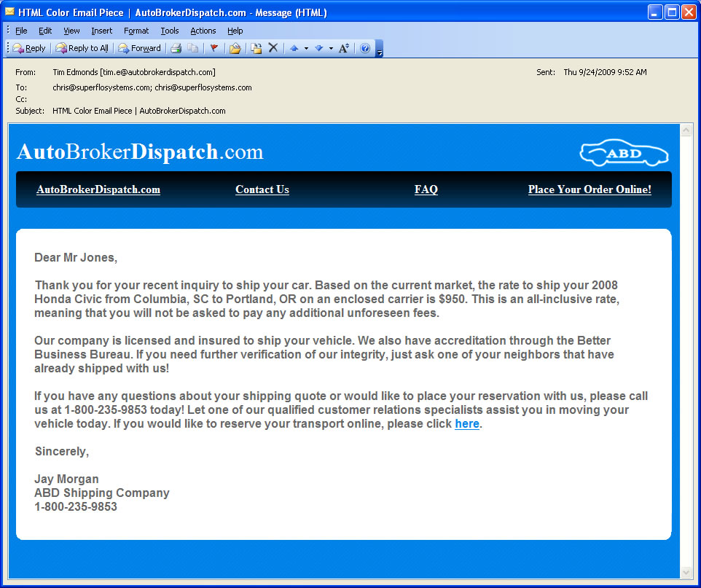Click the ABD car logo image
This screenshot has width=701, height=588.
coord(624,152)
